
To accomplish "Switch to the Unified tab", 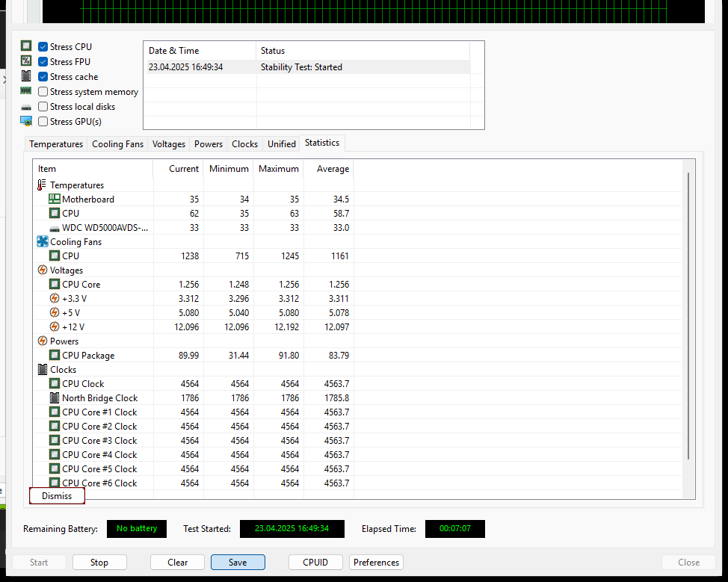I will pos(282,144).
